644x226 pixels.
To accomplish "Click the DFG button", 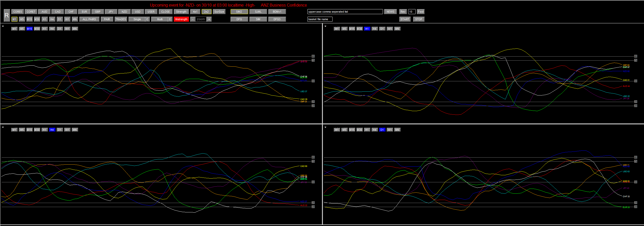I will pos(239,19).
